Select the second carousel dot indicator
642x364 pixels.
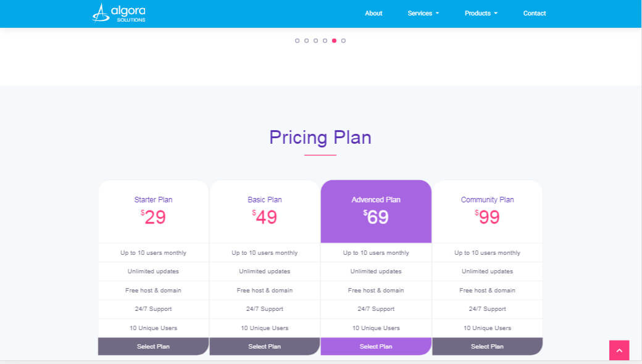click(307, 41)
